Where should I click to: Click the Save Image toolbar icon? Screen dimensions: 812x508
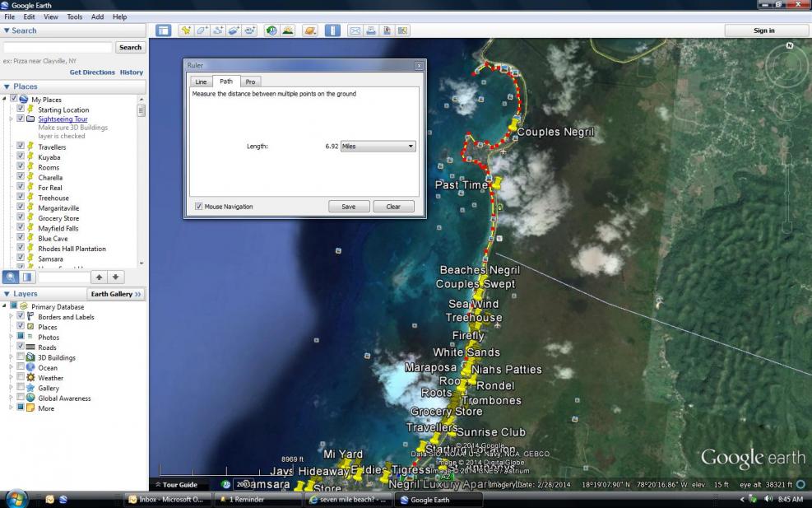[x=387, y=30]
